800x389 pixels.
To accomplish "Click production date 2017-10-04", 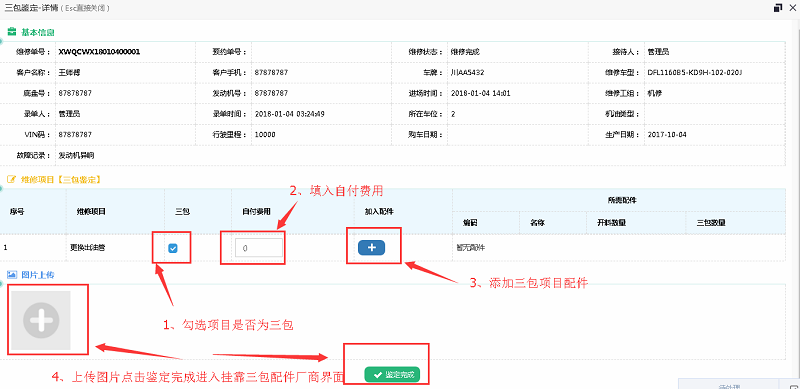I will 667,135.
